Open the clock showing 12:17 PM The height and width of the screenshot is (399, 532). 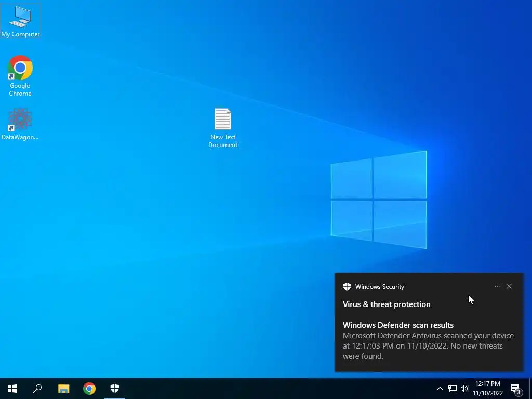pos(488,389)
